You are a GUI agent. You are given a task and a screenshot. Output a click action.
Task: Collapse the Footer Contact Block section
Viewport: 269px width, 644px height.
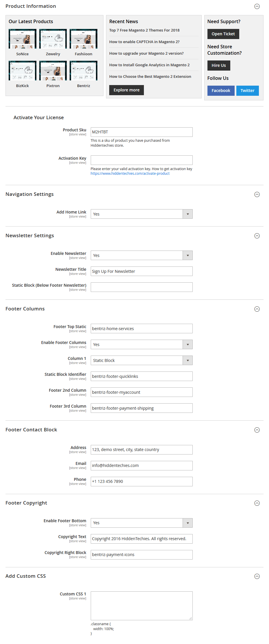tap(257, 430)
